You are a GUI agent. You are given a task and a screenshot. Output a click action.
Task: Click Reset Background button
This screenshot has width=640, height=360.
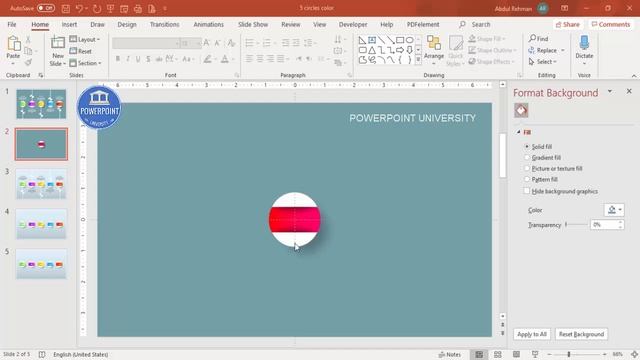click(x=581, y=334)
